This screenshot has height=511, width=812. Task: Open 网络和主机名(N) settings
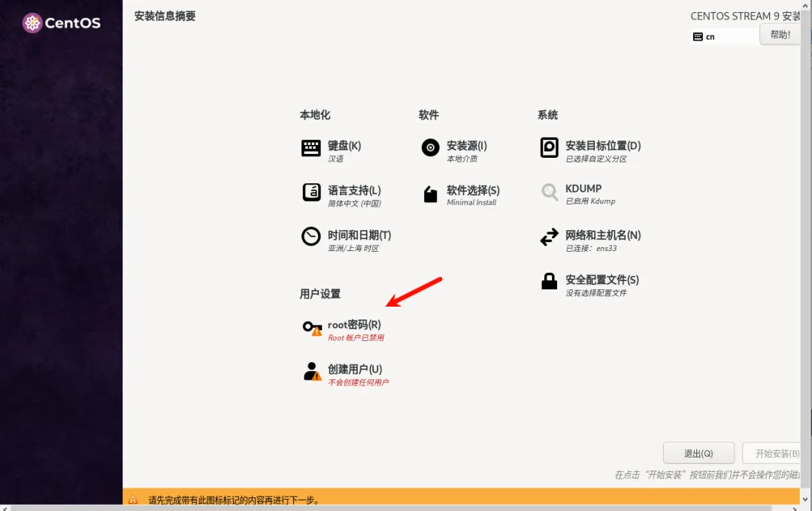[x=603, y=235]
